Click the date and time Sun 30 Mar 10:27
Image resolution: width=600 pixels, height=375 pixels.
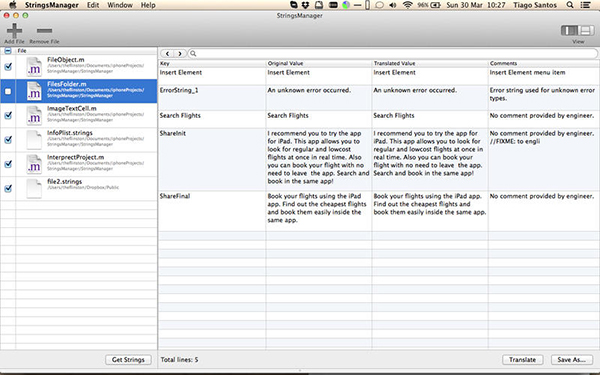pos(476,5)
